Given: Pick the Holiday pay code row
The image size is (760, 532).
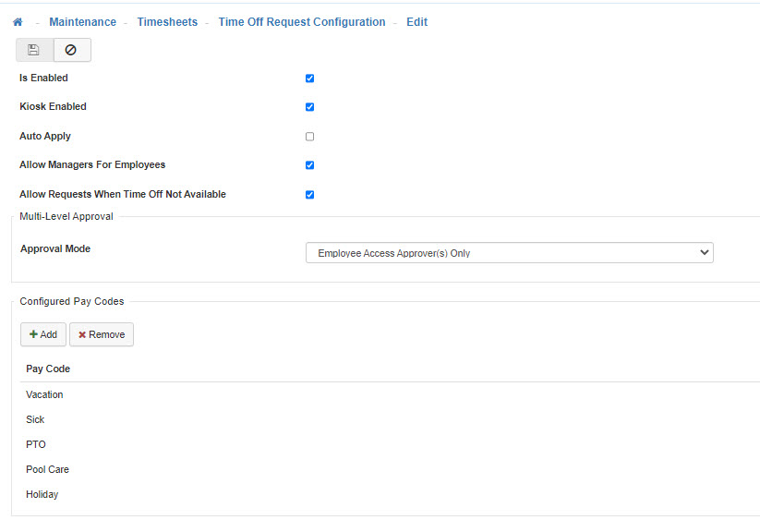Looking at the screenshot, I should (42, 495).
